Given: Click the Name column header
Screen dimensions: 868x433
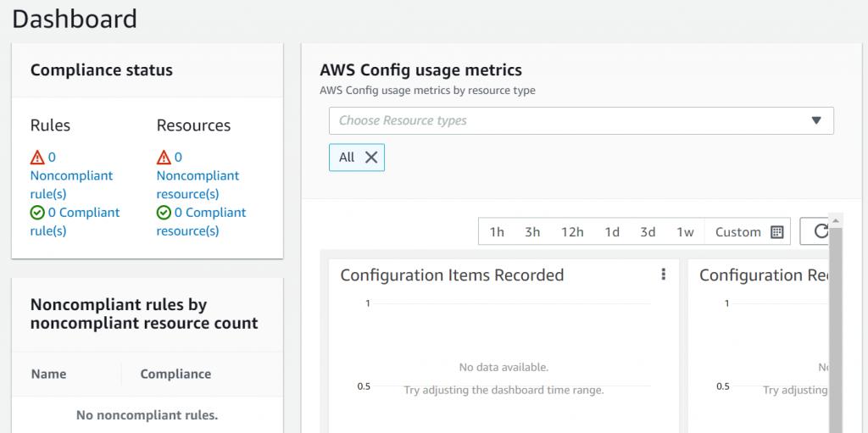Looking at the screenshot, I should (x=48, y=374).
